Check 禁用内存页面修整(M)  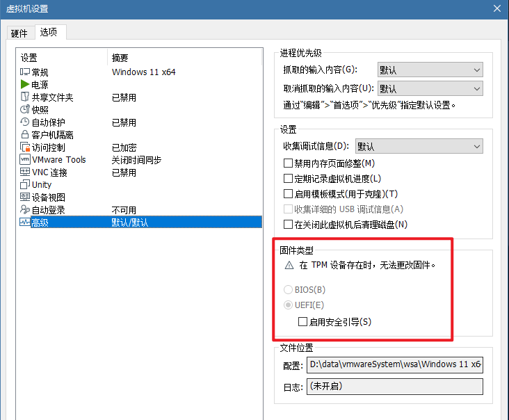pos(288,163)
